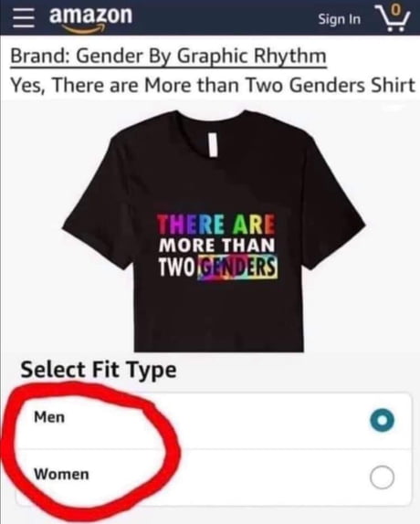Image resolution: width=420 pixels, height=524 pixels.
Task: Click the cart item count badge
Action: (395, 10)
